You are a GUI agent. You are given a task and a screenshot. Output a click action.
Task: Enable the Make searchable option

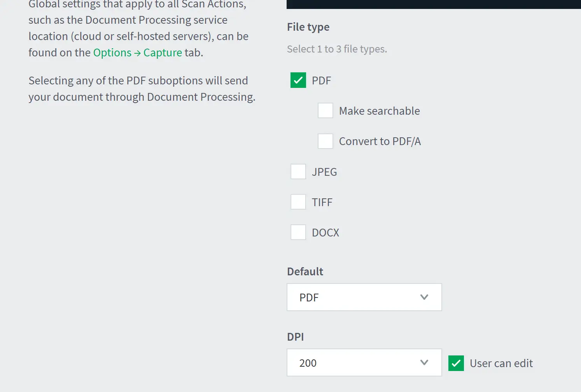pos(325,111)
